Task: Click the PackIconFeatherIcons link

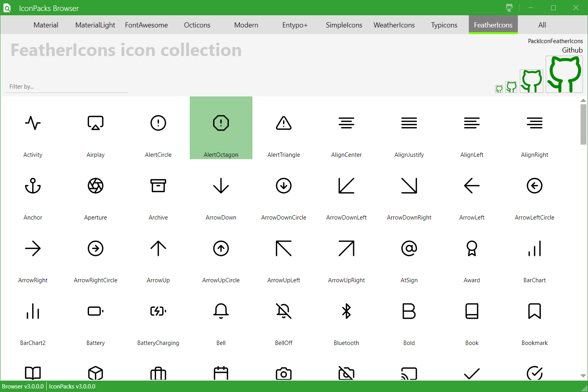Action: point(555,41)
